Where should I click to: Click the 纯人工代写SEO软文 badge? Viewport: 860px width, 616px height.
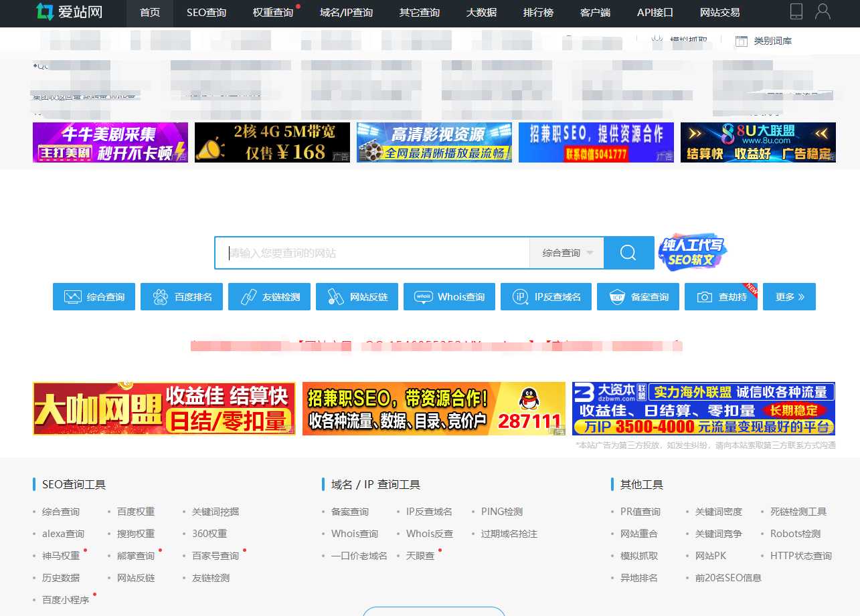(x=692, y=253)
